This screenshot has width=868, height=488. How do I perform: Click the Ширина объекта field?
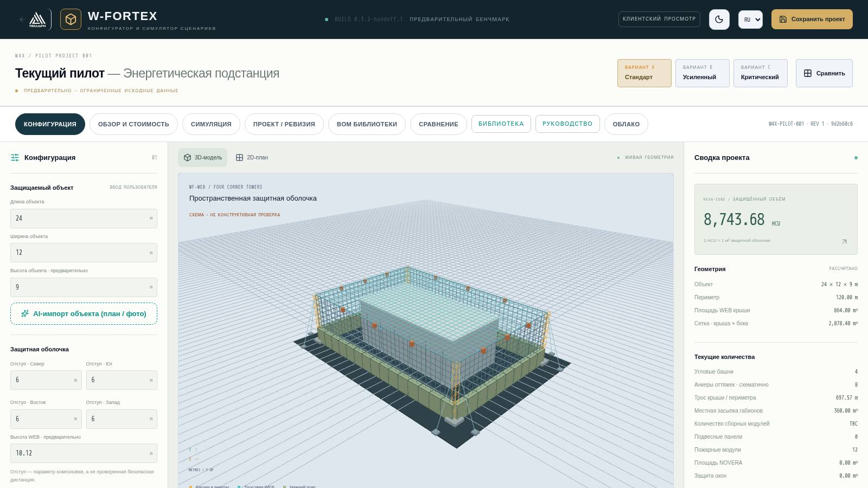84,253
